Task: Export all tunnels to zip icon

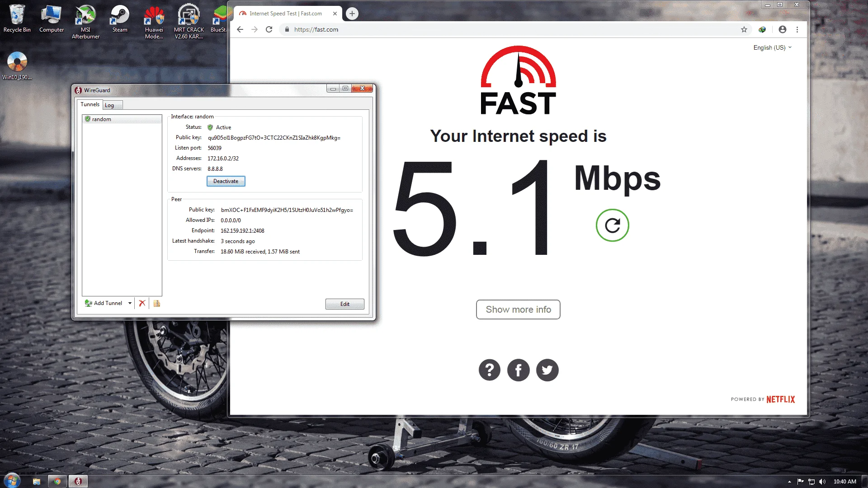Action: pyautogui.click(x=157, y=303)
